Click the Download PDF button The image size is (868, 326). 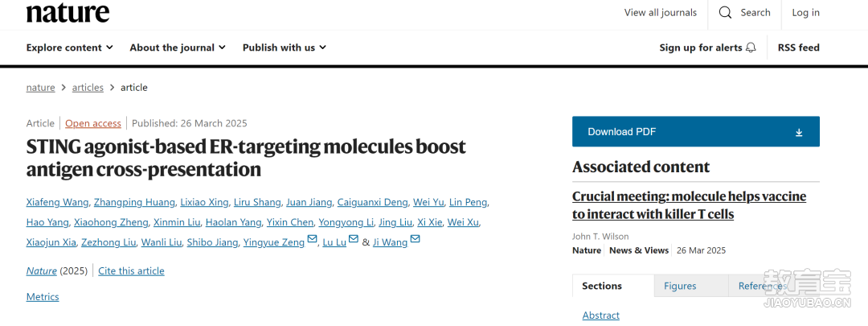click(x=696, y=132)
